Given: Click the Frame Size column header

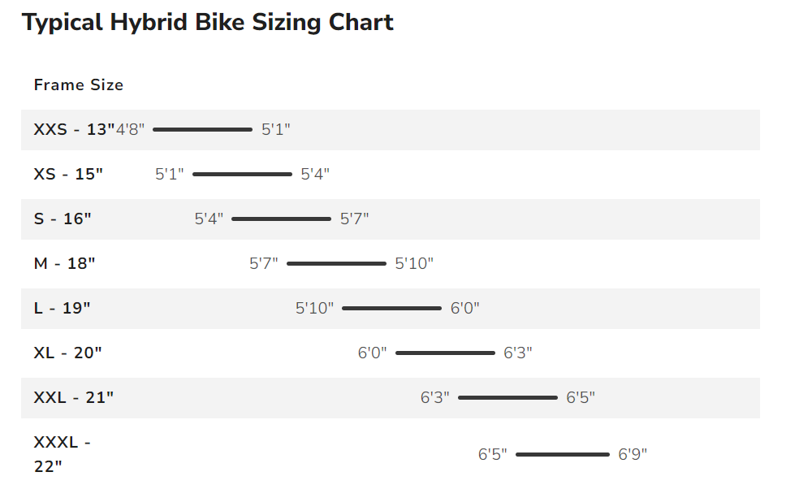Looking at the screenshot, I should click(78, 85).
